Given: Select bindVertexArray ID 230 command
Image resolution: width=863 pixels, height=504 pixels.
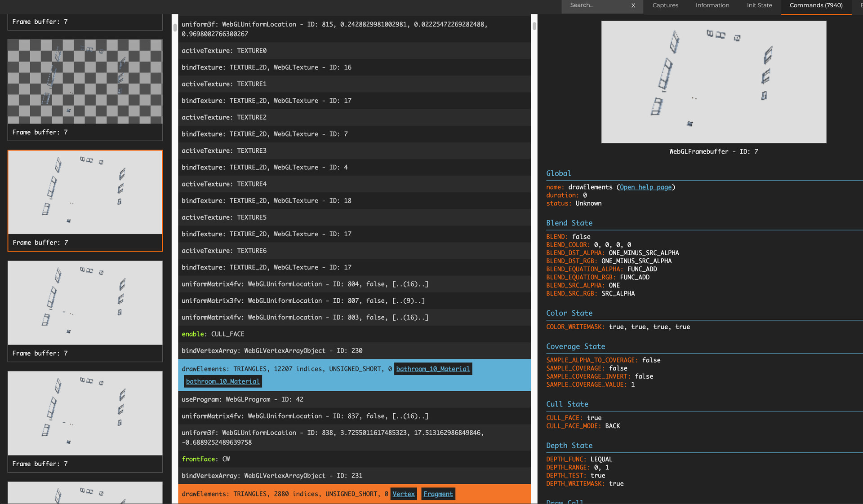Looking at the screenshot, I should tap(272, 350).
